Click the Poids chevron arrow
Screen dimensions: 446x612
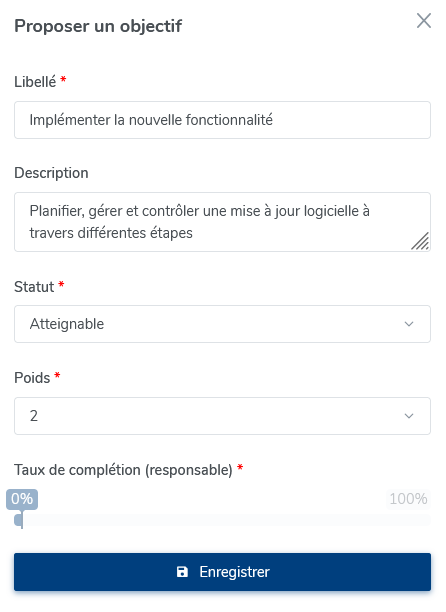[x=409, y=416]
